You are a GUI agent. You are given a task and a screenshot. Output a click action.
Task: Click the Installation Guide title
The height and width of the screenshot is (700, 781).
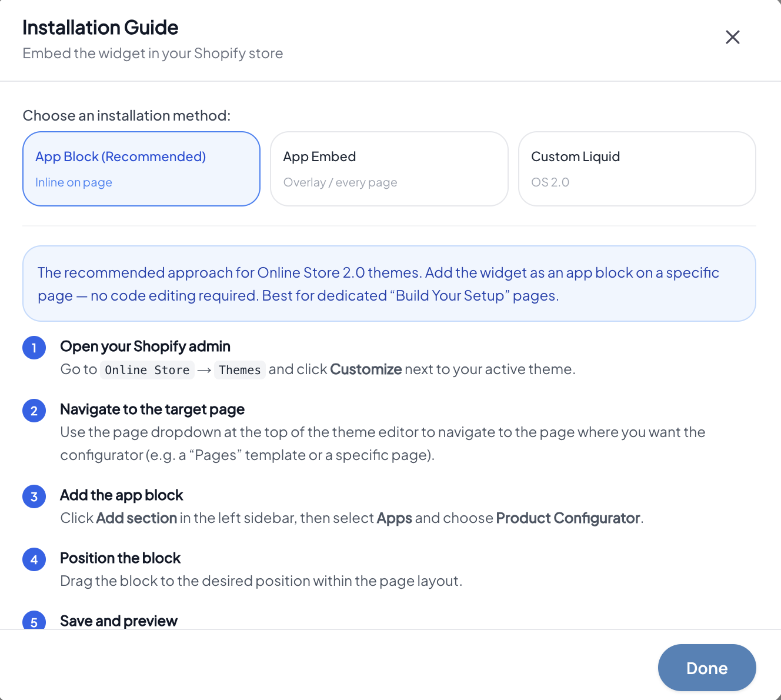click(101, 28)
